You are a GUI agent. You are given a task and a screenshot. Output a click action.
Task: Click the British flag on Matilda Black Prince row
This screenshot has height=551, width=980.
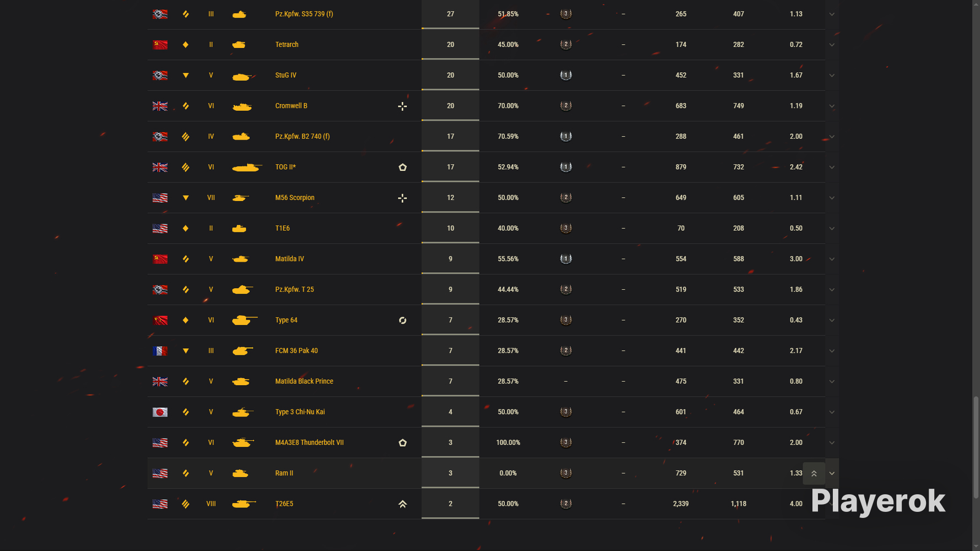click(x=160, y=381)
